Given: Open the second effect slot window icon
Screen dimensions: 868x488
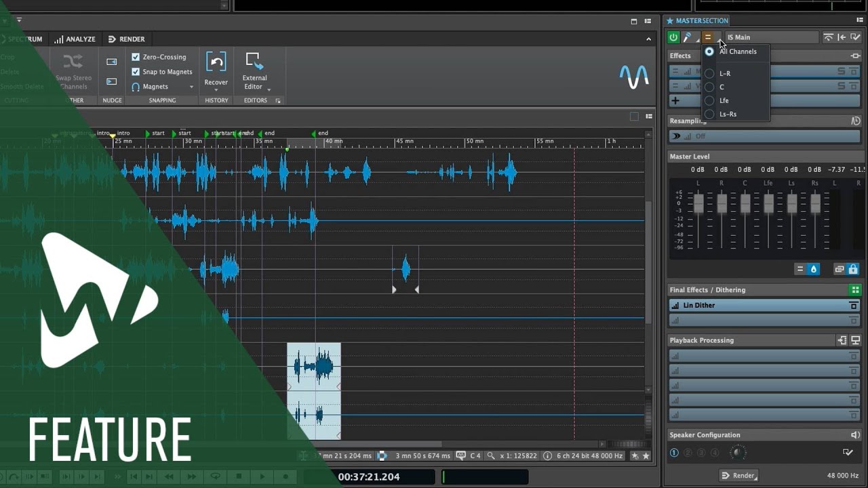Looking at the screenshot, I should pyautogui.click(x=854, y=86).
